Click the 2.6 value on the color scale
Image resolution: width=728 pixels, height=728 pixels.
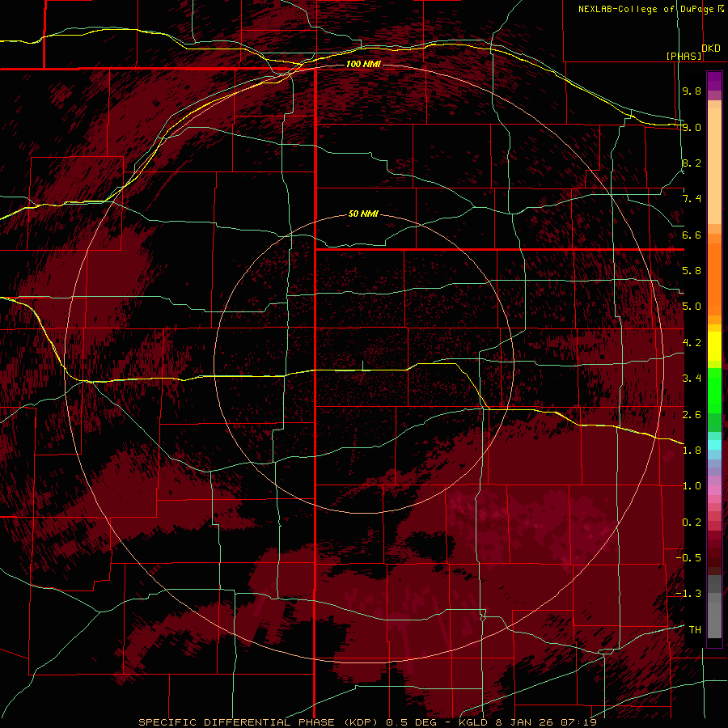point(692,415)
